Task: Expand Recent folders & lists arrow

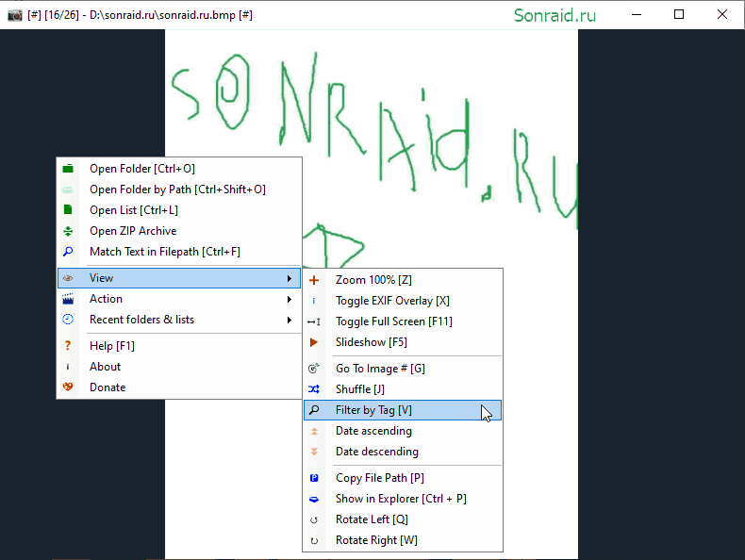Action: pos(290,320)
